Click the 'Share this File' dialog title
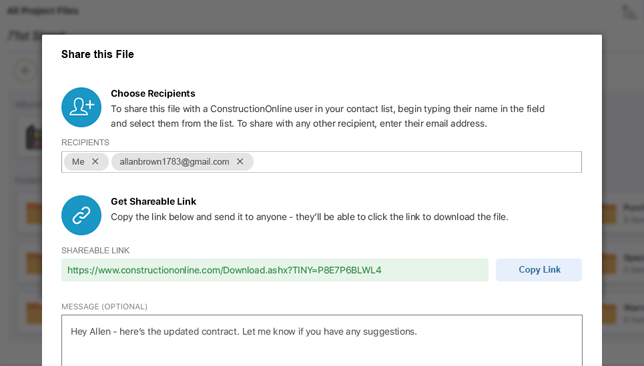 tap(97, 54)
